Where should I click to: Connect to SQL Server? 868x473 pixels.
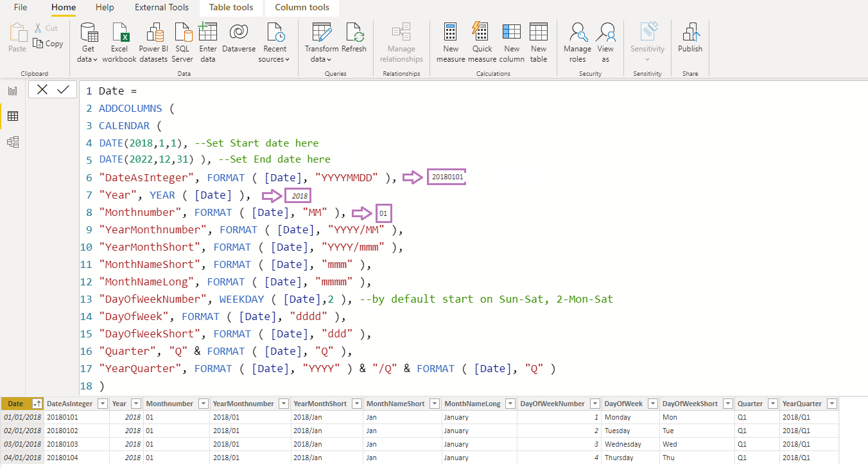tap(182, 42)
